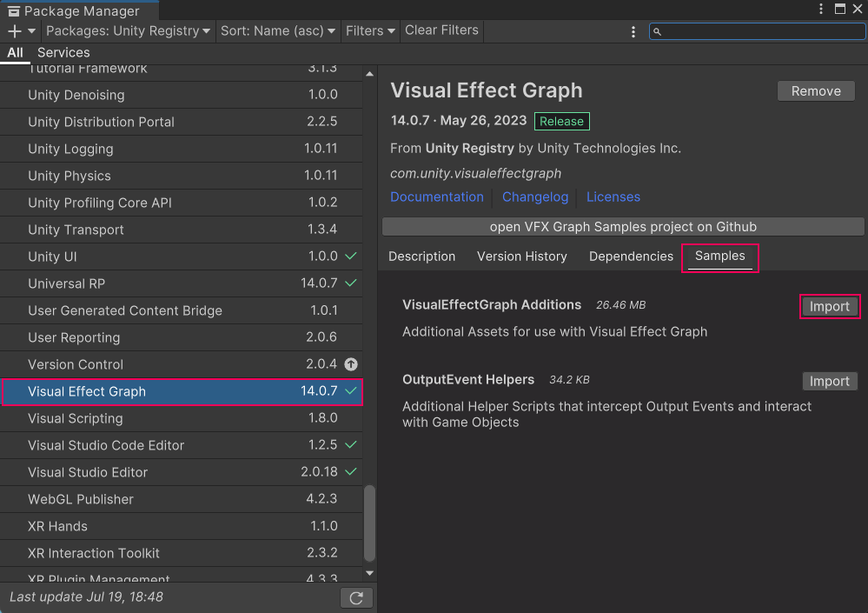Open the Changelog link
This screenshot has height=613, width=868.
tap(534, 197)
